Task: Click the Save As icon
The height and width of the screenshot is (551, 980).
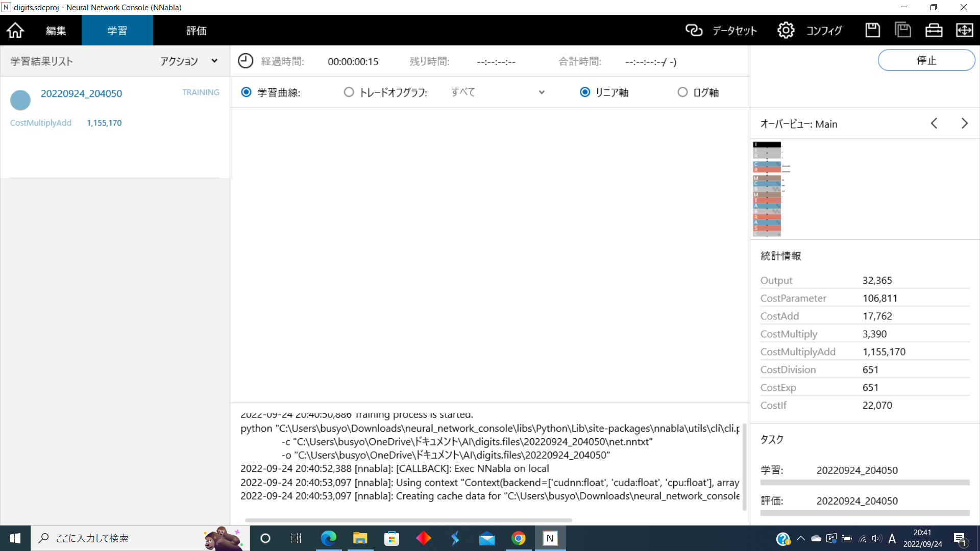Action: 903,31
